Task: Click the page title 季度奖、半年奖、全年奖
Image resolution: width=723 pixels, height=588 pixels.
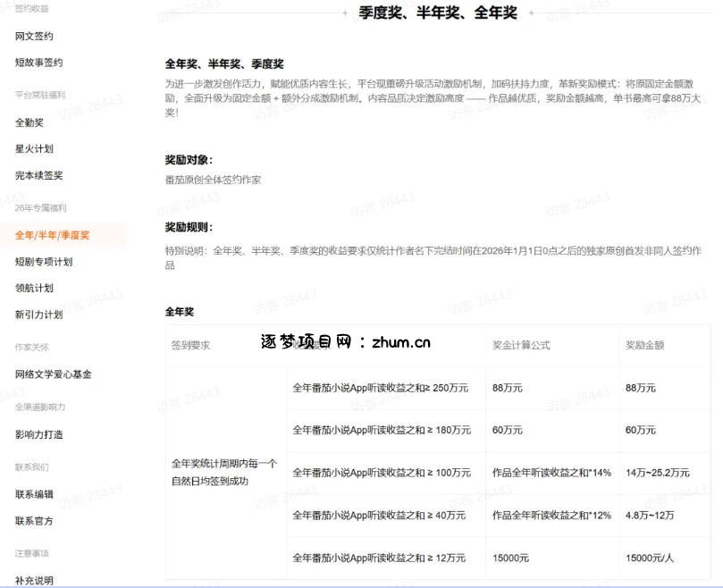Action: 438,13
